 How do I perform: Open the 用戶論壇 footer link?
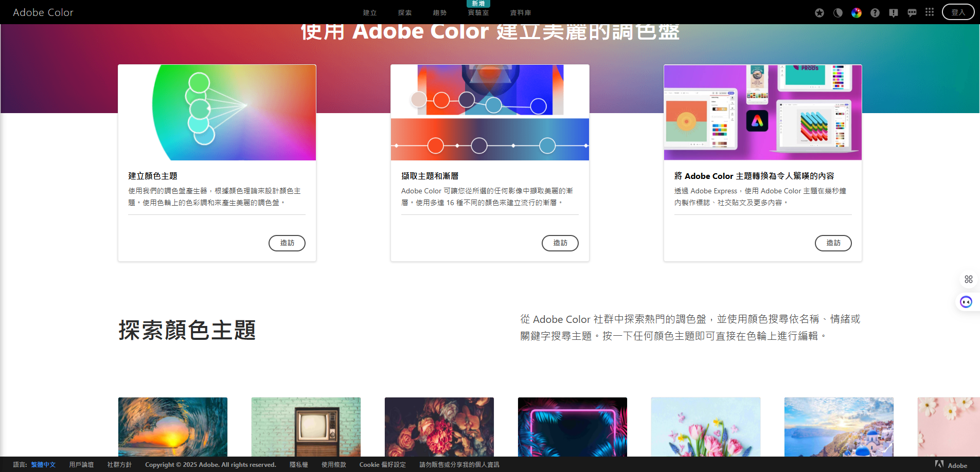pos(81,464)
